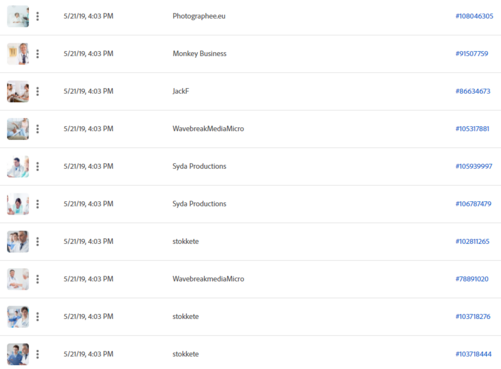
Task: Open asset link #91507759
Action: 472,54
